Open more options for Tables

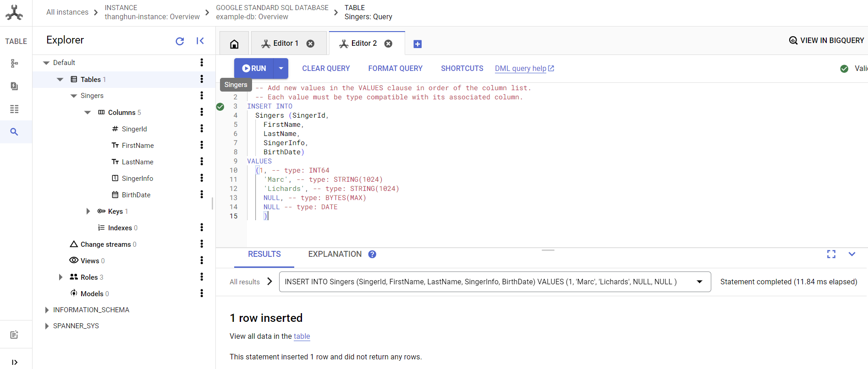tap(202, 79)
